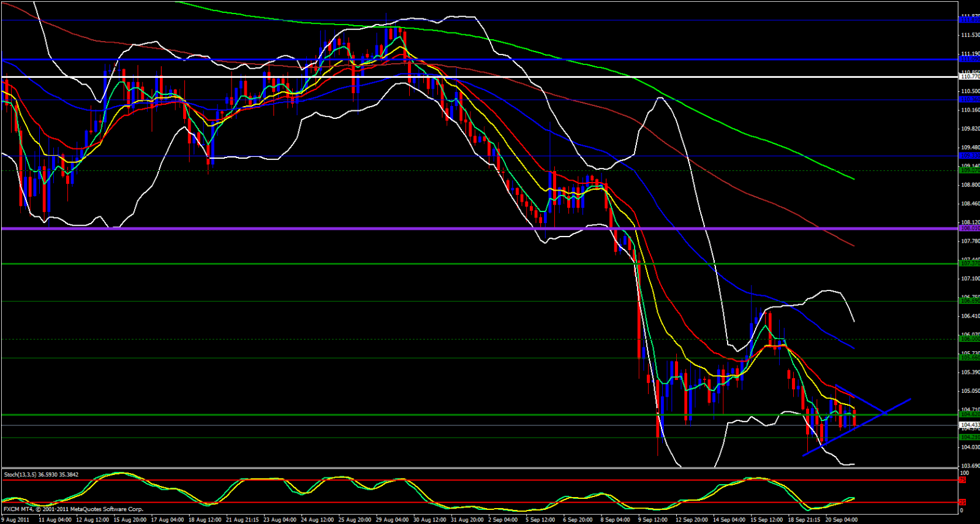Image resolution: width=980 pixels, height=524 pixels.
Task: Click the blue 111.090 price level tag
Action: tap(969, 59)
